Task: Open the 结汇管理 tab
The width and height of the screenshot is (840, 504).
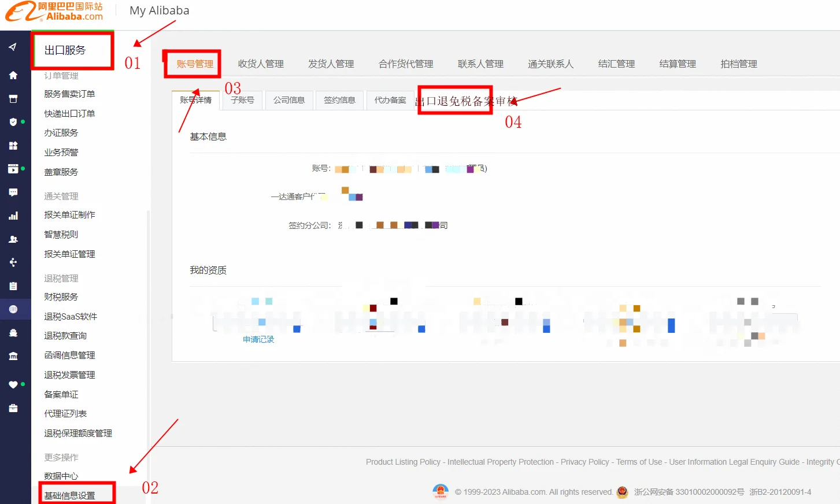Action: coord(616,64)
